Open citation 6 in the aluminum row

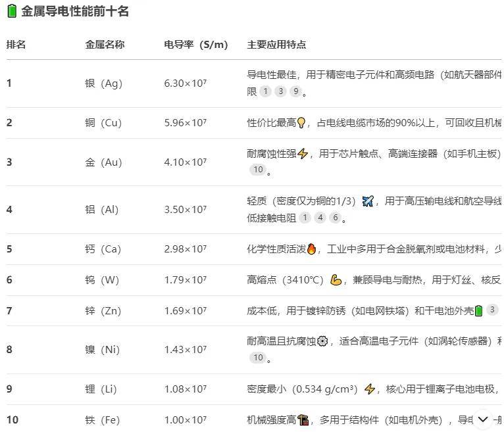[336, 218]
